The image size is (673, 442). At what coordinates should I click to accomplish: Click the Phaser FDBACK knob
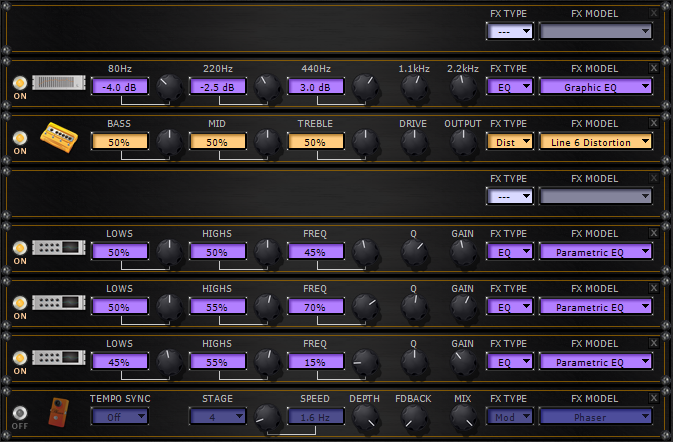415,417
